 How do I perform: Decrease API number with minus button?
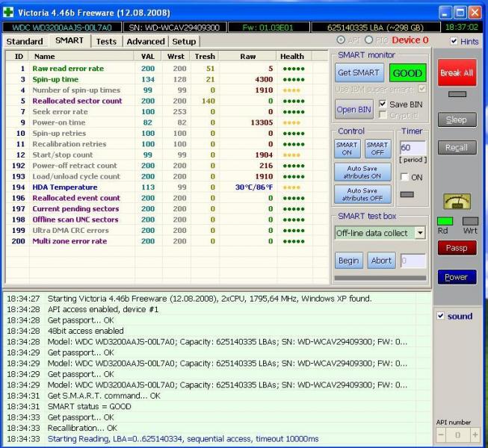(x=442, y=435)
